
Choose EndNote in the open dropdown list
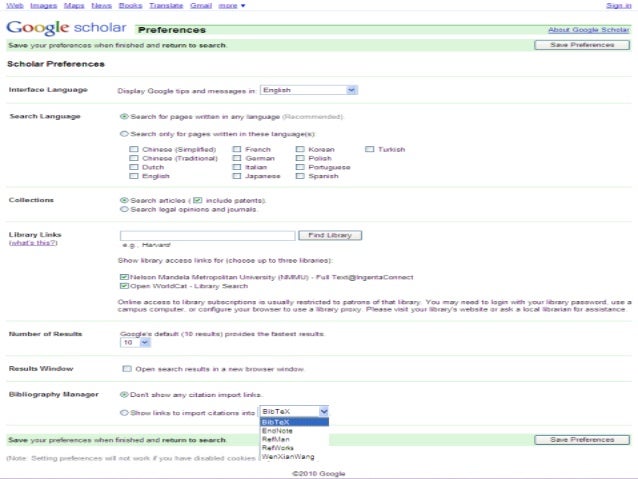[294, 431]
